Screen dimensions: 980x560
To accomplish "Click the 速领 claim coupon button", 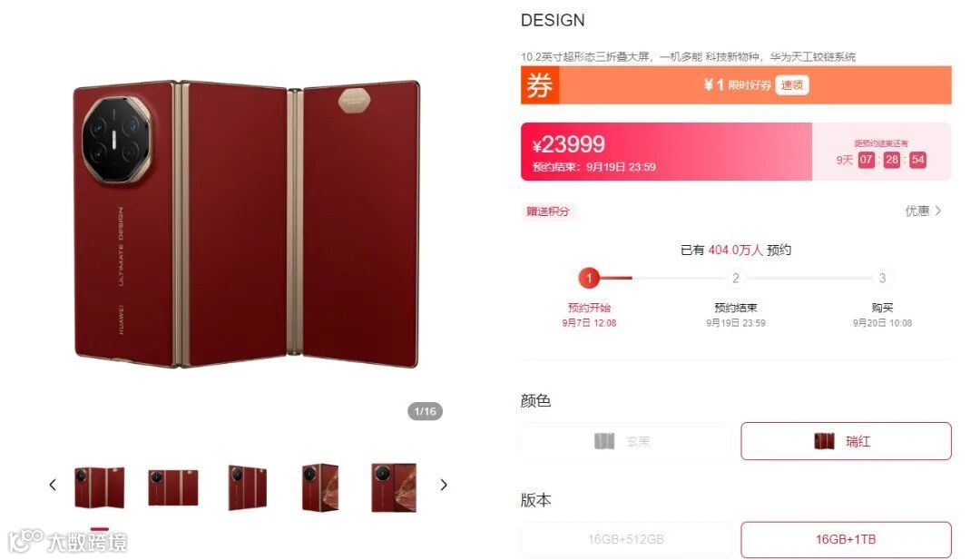I will [x=792, y=85].
